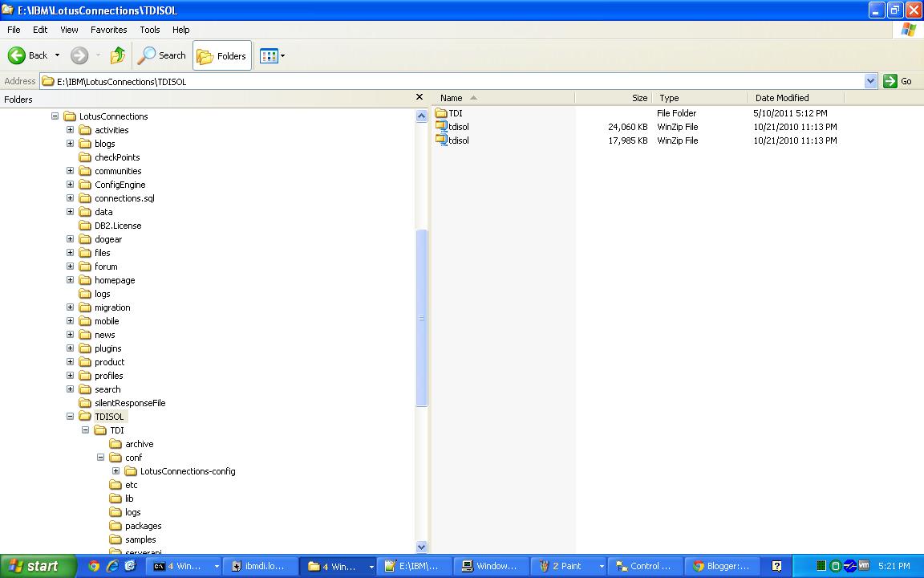Select the 24,060 KB tdisol zip icon
The width and height of the screenshot is (924, 578).
pos(441,127)
